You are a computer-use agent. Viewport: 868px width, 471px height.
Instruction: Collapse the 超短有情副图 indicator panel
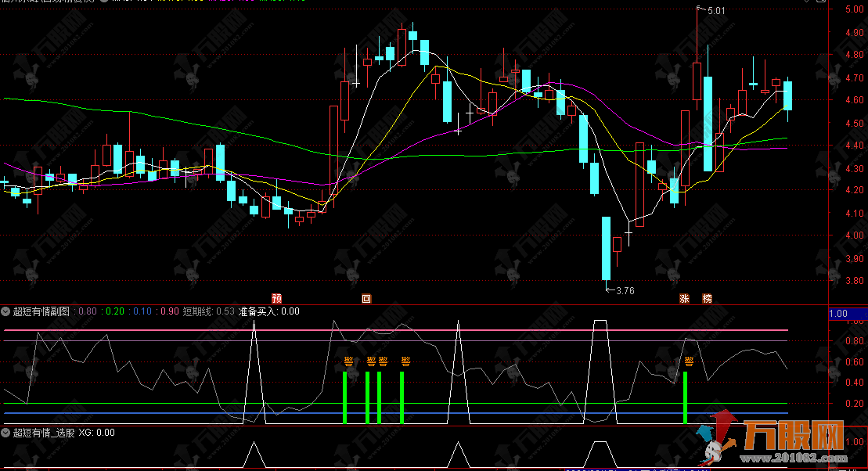[7, 311]
